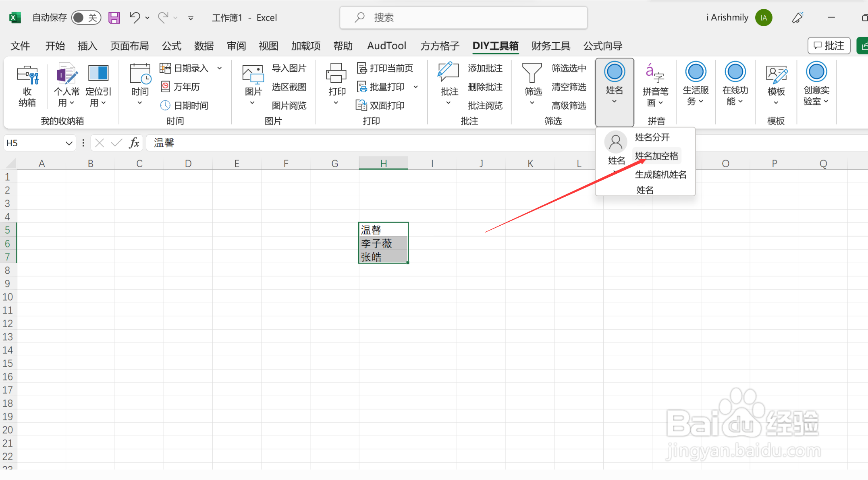Select cell H7 containing 张皓
The height and width of the screenshot is (480, 868).
tap(383, 256)
